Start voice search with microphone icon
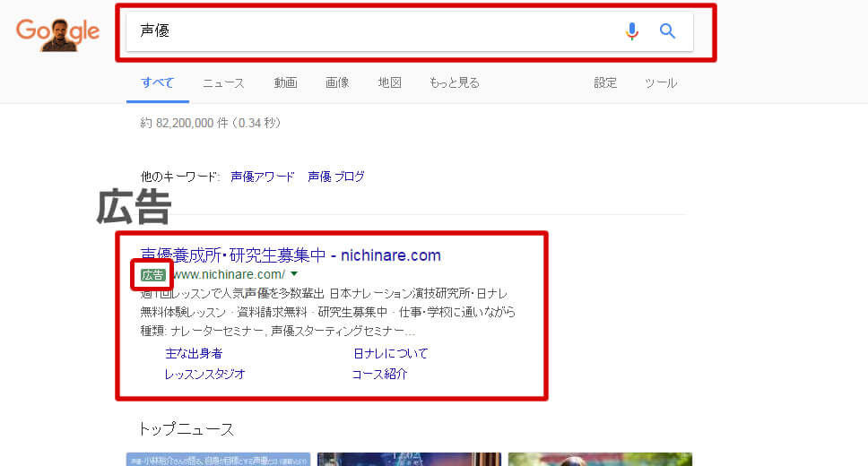 coord(631,31)
